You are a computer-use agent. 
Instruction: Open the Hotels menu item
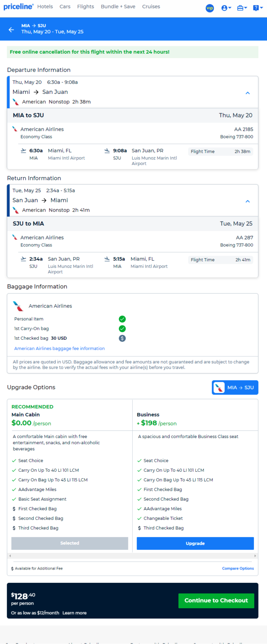pos(45,6)
